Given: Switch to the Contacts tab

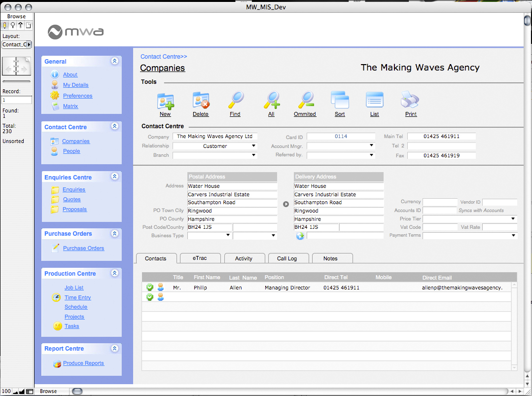Looking at the screenshot, I should pyautogui.click(x=156, y=258).
